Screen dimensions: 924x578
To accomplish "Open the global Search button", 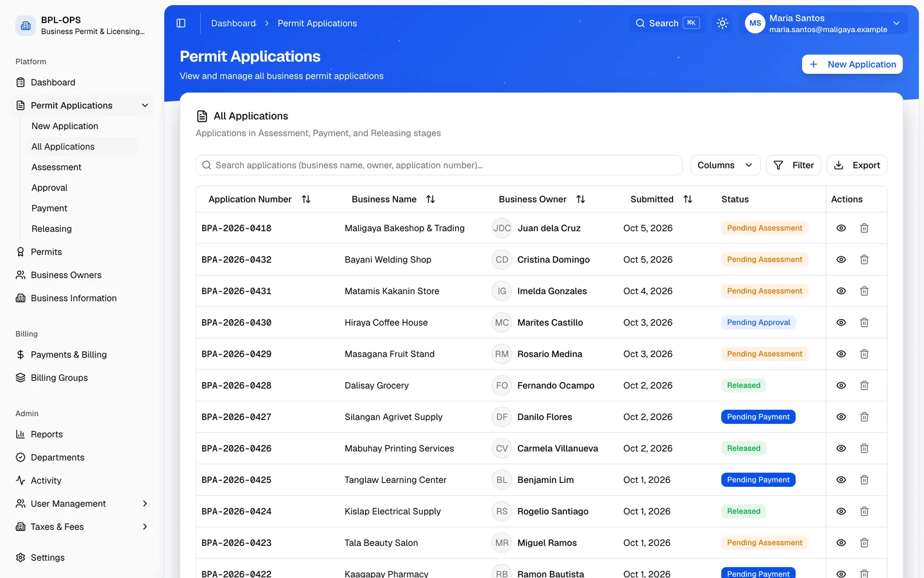I will pos(667,23).
